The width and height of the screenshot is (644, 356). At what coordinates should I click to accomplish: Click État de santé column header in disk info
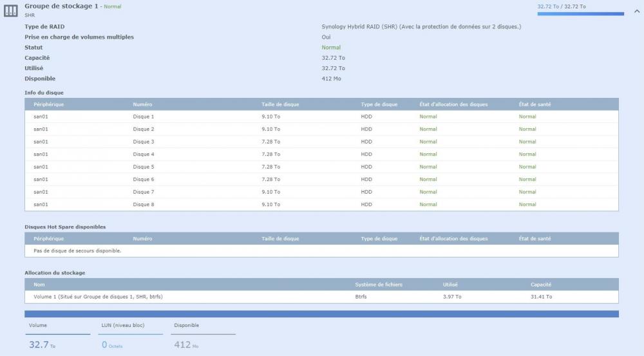(535, 104)
